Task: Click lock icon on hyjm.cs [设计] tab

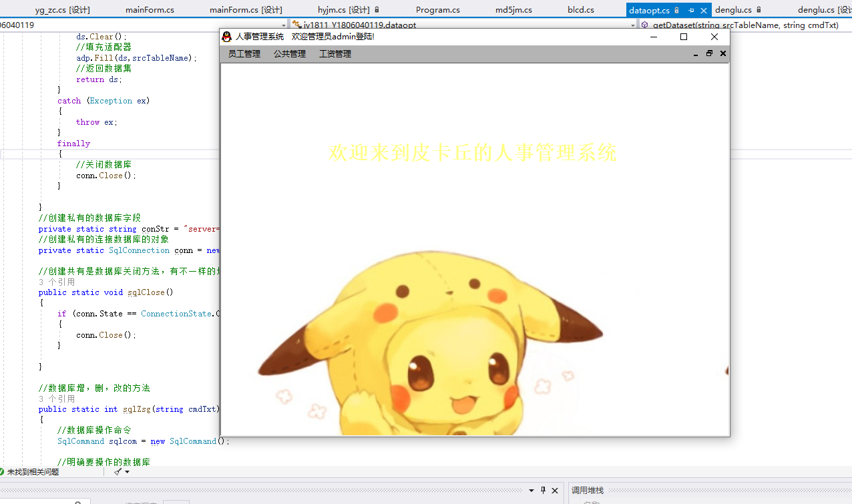Action: (377, 10)
